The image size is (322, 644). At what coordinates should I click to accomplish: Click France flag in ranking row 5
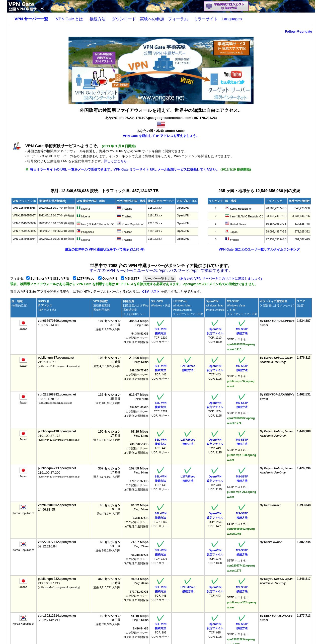[x=227, y=239]
